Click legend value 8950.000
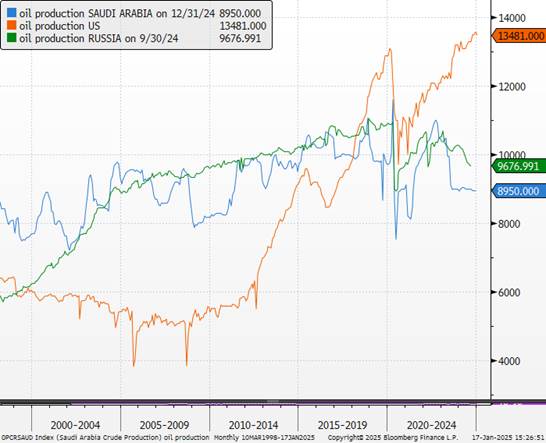Viewport: 546px width, 443px height. (x=240, y=14)
